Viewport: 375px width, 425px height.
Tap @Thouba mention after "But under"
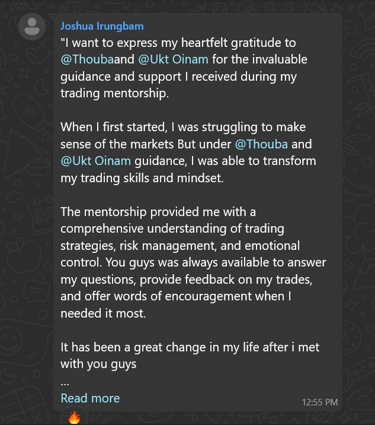(x=261, y=144)
